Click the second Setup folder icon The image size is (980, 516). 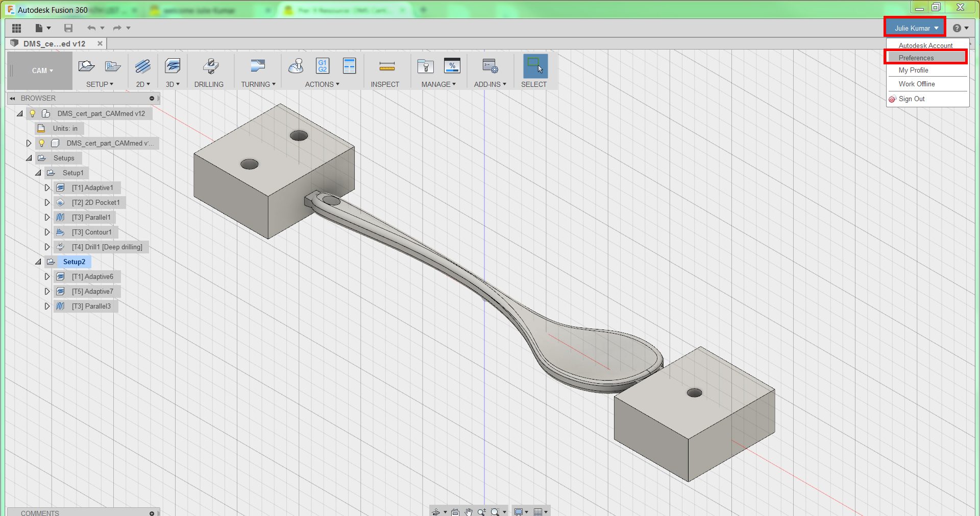click(113, 66)
